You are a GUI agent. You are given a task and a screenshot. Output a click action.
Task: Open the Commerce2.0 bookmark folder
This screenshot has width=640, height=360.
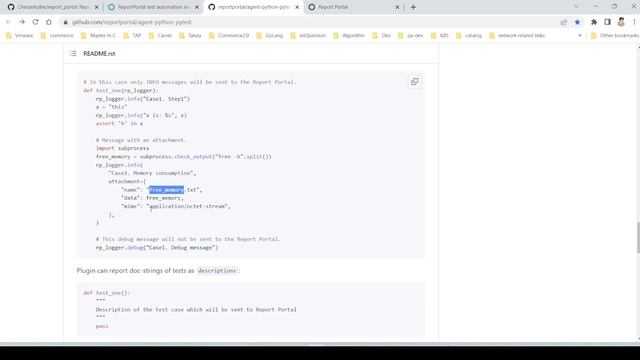tap(229, 36)
